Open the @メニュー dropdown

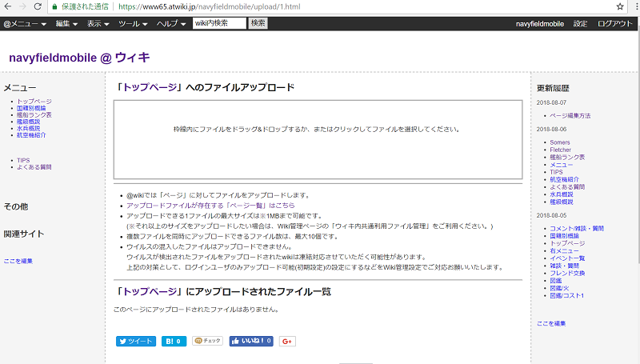(25, 24)
